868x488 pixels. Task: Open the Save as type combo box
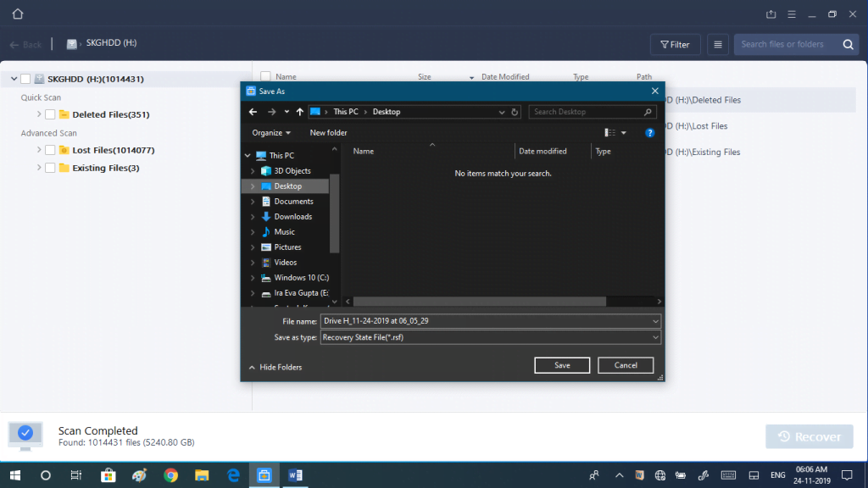[x=491, y=337]
